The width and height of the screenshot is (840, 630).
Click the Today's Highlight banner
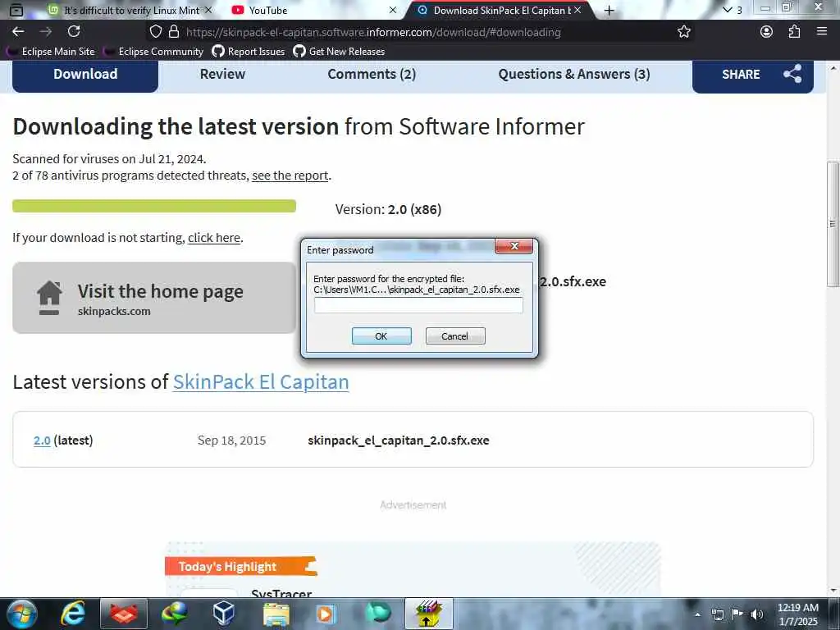(x=240, y=566)
